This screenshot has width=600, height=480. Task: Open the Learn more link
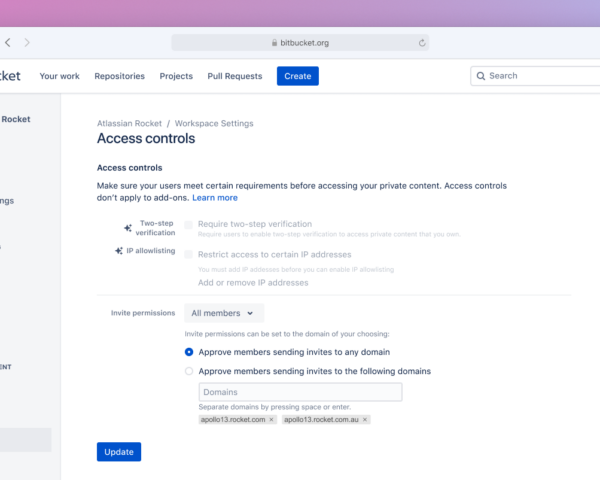pos(215,198)
